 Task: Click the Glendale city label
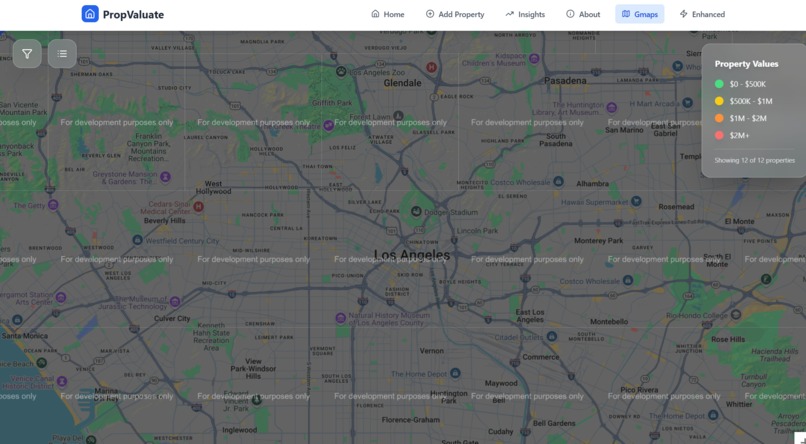[402, 83]
